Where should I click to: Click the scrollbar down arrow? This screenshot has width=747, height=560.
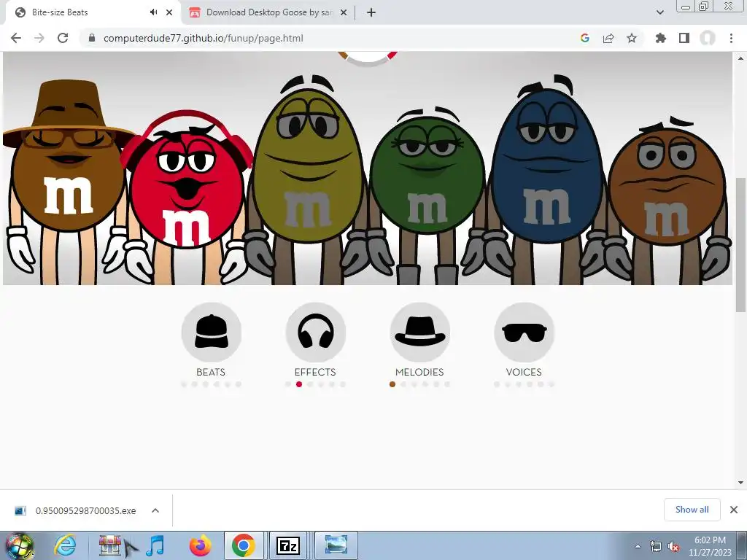(740, 483)
